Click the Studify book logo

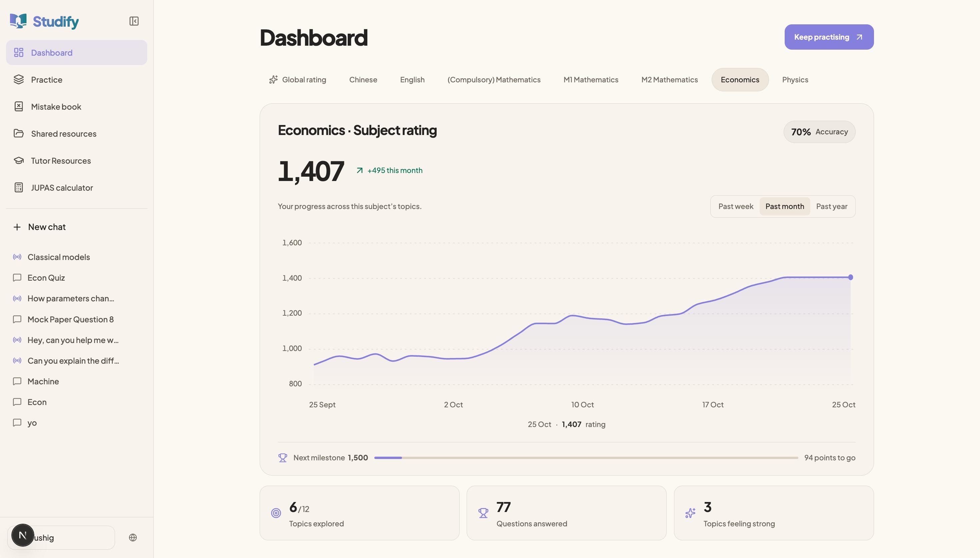point(18,21)
